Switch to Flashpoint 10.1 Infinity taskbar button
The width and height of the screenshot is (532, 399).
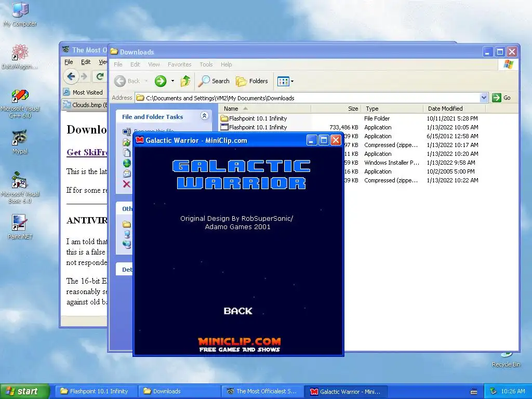pyautogui.click(x=95, y=391)
